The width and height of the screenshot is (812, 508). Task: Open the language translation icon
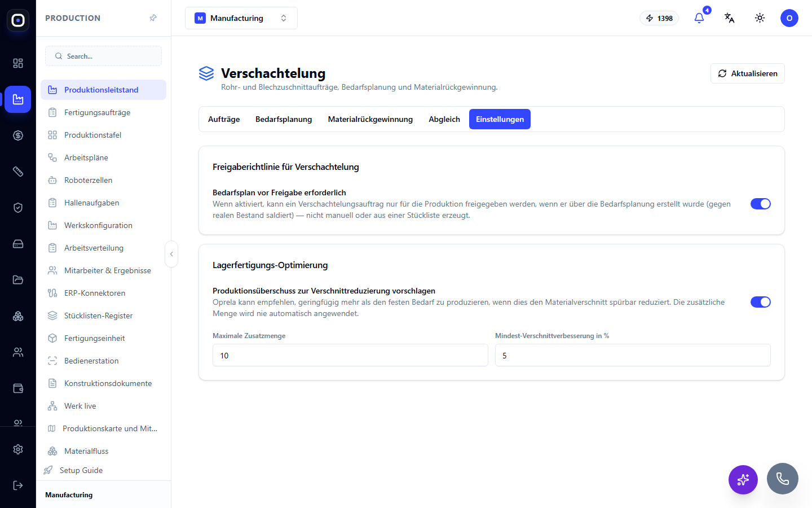[x=730, y=18]
